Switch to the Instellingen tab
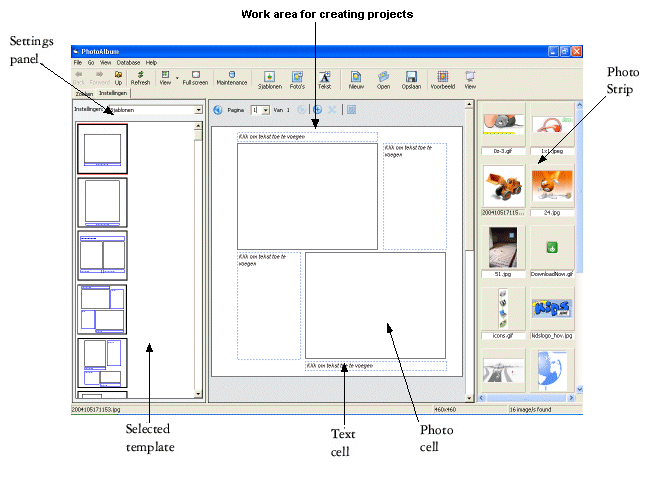The image size is (648, 477). click(x=112, y=92)
